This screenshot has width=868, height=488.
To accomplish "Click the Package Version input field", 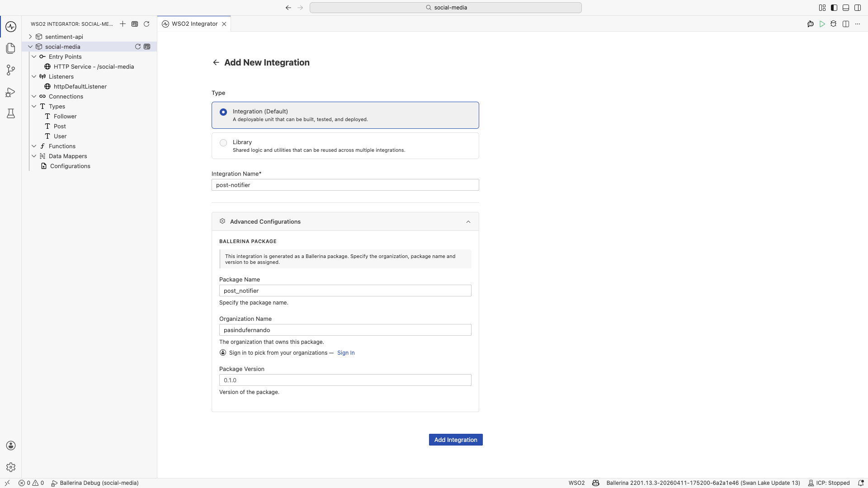I will [345, 380].
